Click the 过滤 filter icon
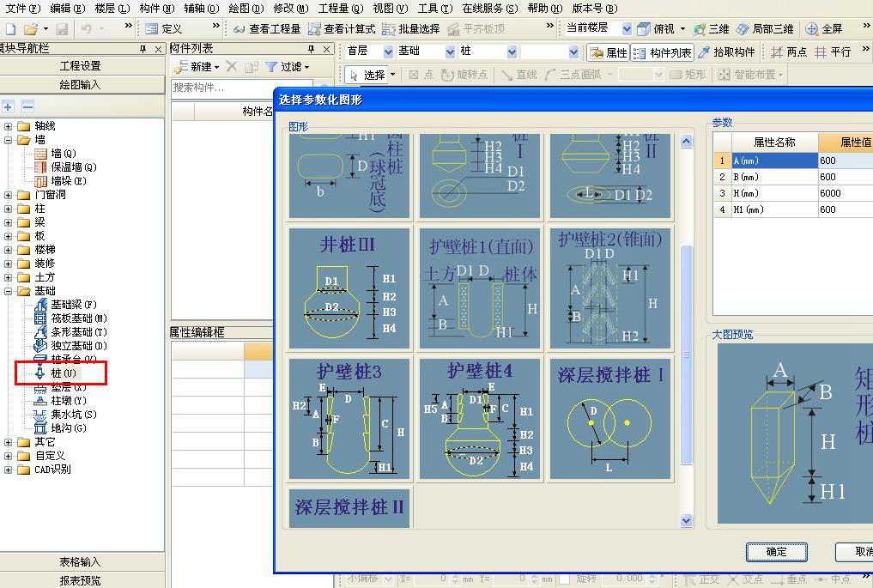 pyautogui.click(x=271, y=67)
